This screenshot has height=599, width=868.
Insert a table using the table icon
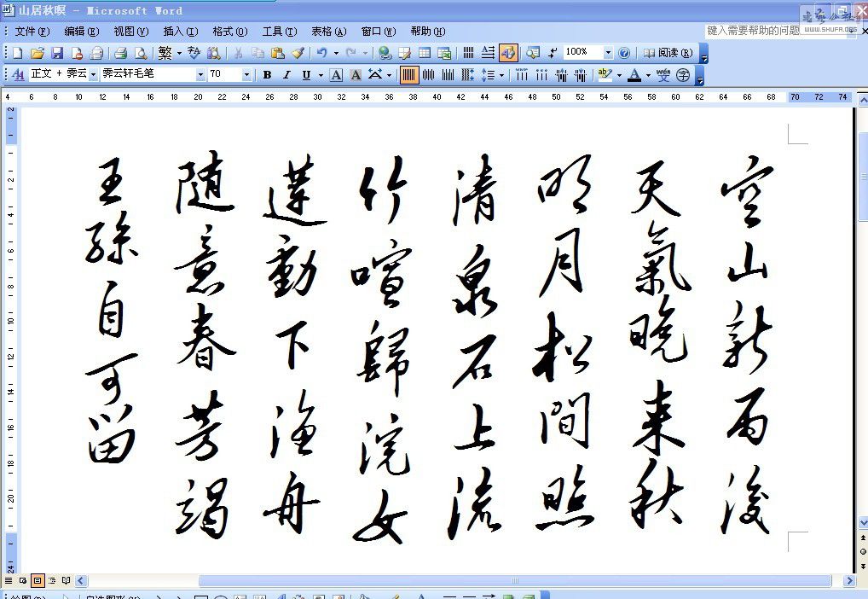click(x=424, y=53)
